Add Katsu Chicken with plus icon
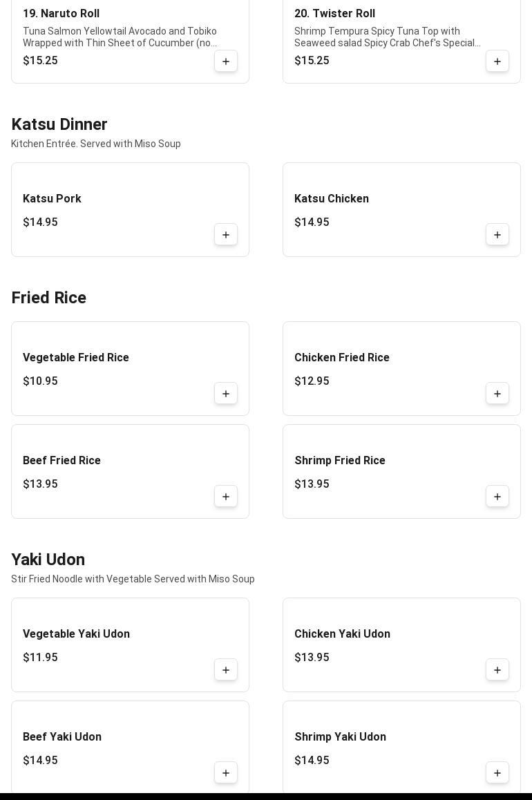This screenshot has width=532, height=800. coord(497,235)
